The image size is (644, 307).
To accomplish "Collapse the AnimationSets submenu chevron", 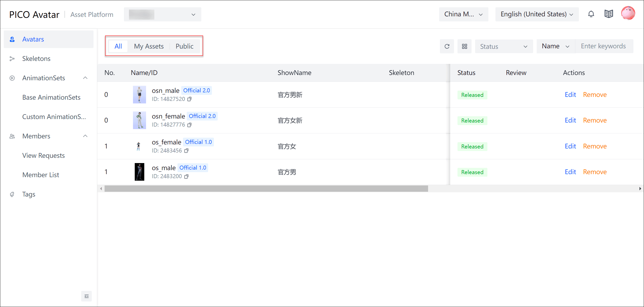I will [85, 78].
